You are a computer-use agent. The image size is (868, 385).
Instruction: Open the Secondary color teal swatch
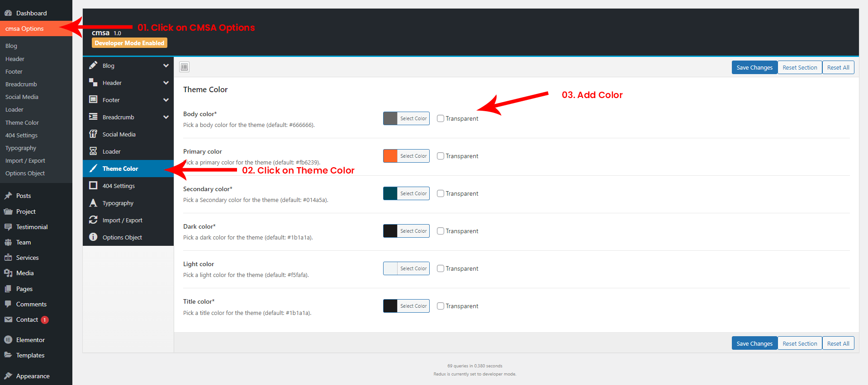pos(390,193)
